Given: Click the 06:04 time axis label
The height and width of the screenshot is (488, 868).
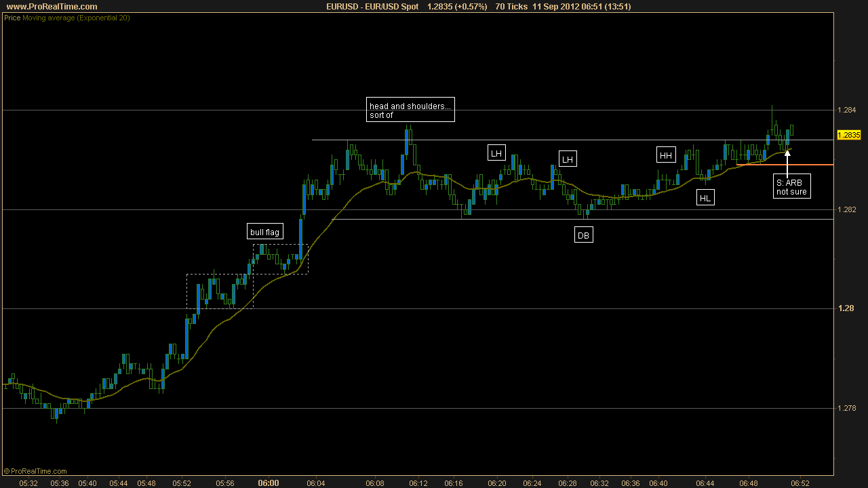Looking at the screenshot, I should tap(316, 483).
